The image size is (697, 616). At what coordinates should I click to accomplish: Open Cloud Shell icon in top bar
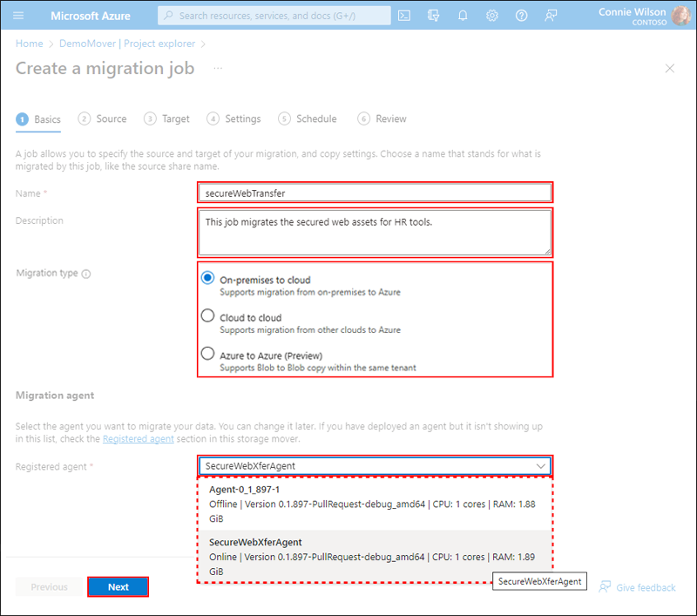pyautogui.click(x=404, y=16)
